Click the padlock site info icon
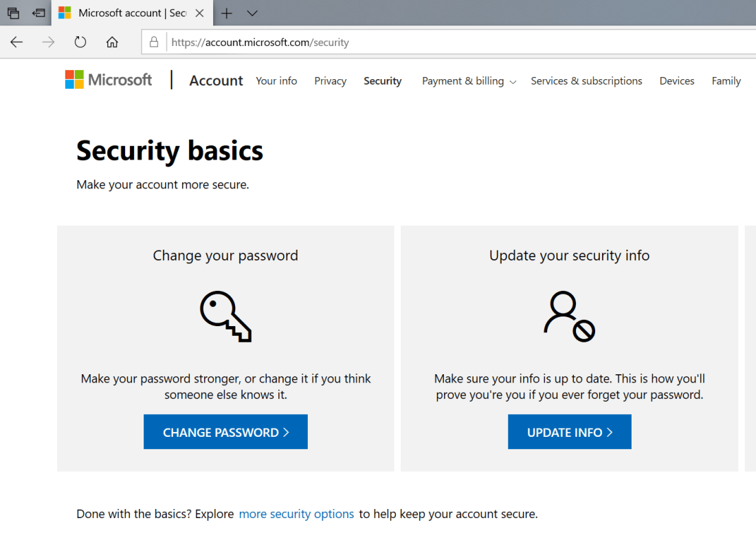The image size is (756, 540). pos(154,42)
